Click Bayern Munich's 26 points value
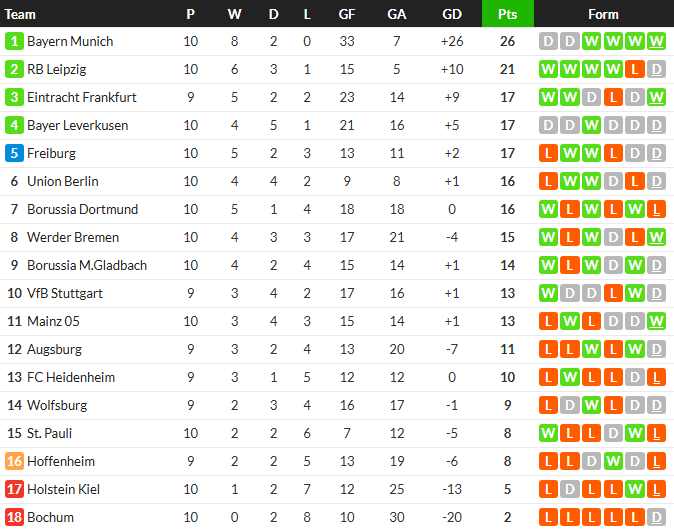Viewport: 674px width, 530px height. pyautogui.click(x=507, y=42)
